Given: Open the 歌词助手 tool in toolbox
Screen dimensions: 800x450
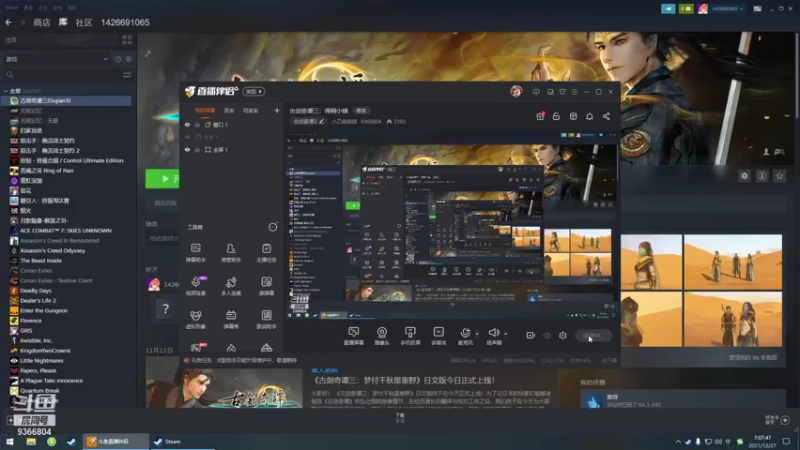Looking at the screenshot, I should click(266, 319).
